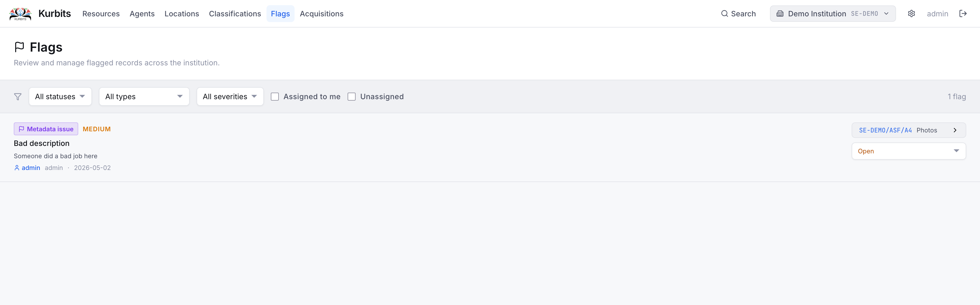Click the Metadata issue flag badge
Viewport: 980px width, 305px height.
coord(46,129)
